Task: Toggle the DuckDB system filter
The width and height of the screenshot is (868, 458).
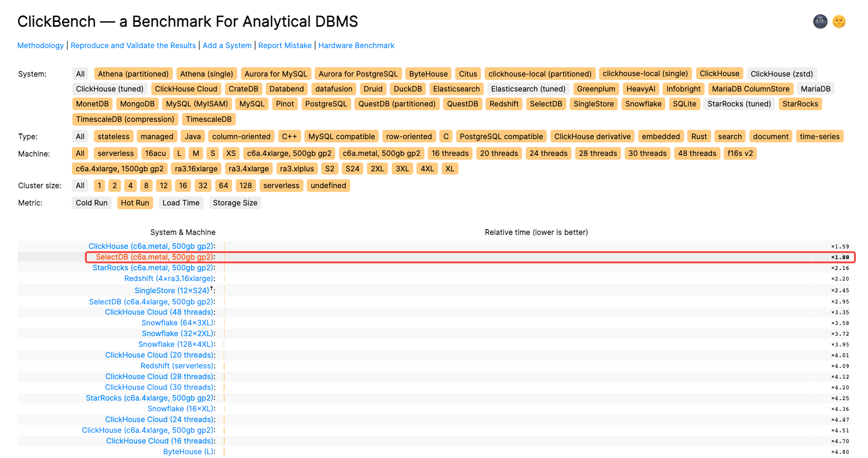Action: pyautogui.click(x=408, y=89)
